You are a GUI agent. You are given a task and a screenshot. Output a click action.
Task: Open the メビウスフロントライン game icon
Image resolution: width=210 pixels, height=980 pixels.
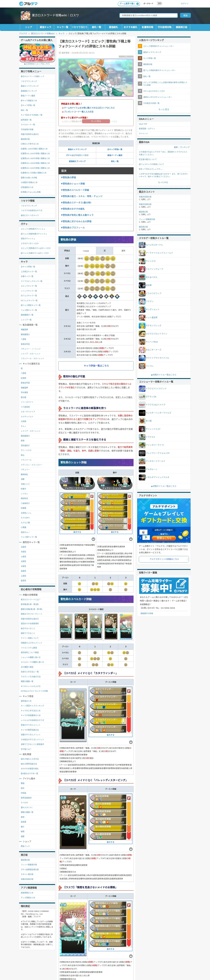point(142,334)
